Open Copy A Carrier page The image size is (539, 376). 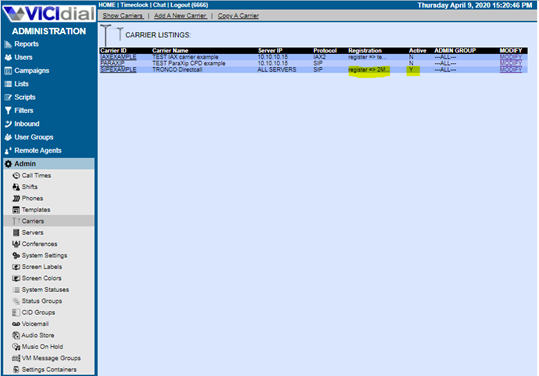coord(238,16)
